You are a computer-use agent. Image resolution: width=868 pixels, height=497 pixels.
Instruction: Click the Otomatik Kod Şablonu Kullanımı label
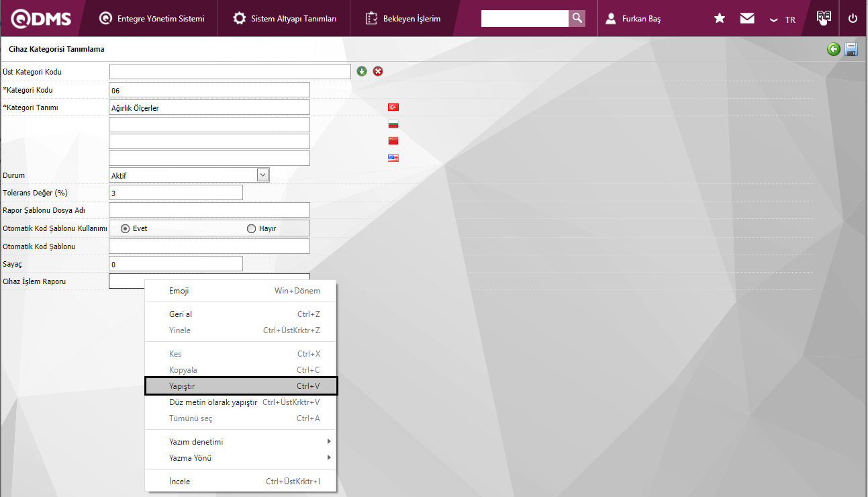(x=55, y=228)
